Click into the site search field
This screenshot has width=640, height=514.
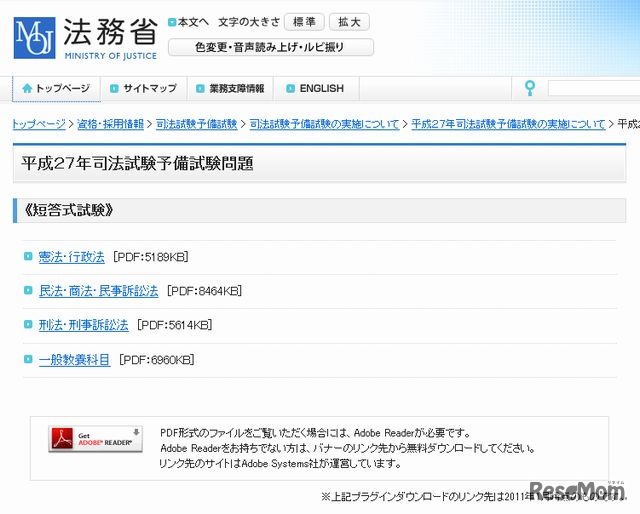click(594, 88)
